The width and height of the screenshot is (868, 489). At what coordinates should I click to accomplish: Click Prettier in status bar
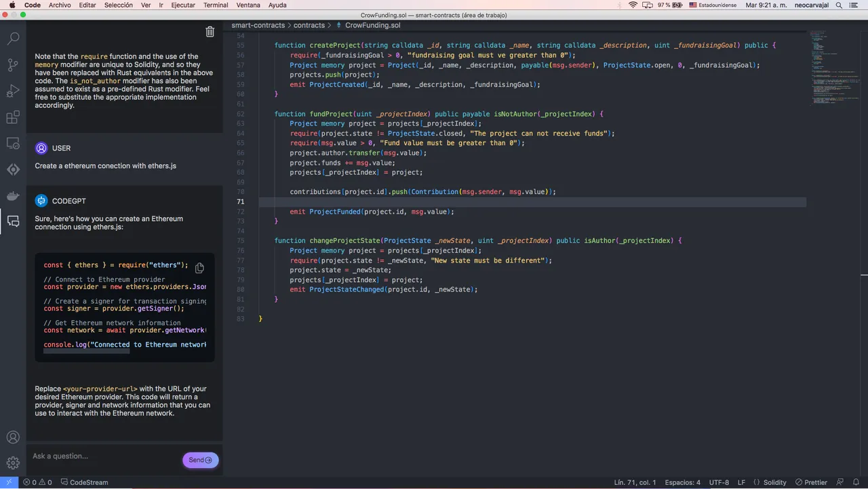[811, 482]
